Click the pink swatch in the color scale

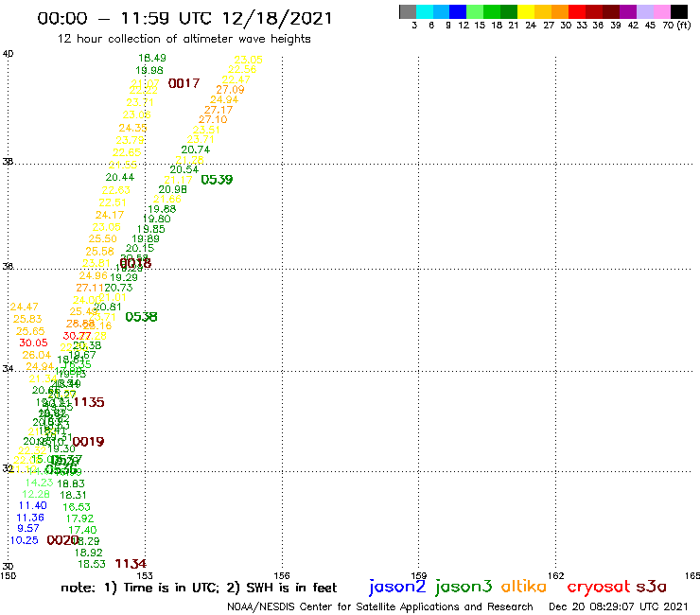point(662,12)
